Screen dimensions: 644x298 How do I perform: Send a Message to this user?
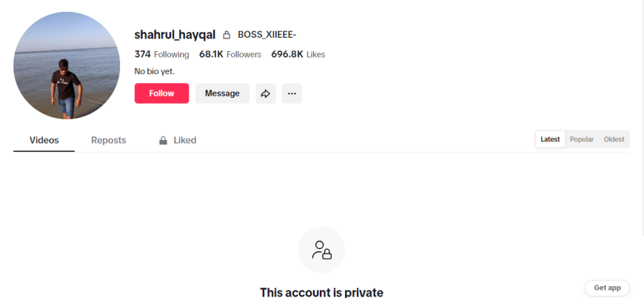pyautogui.click(x=222, y=93)
